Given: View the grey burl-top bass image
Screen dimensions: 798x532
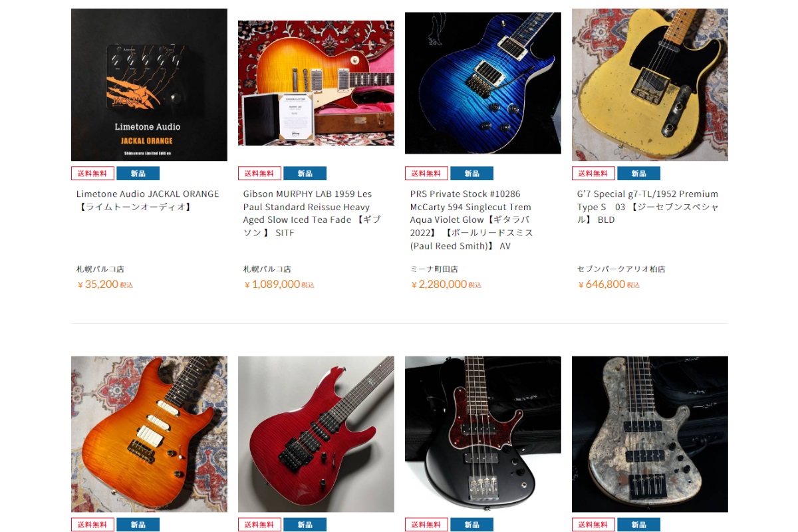Looking at the screenshot, I should (650, 434).
